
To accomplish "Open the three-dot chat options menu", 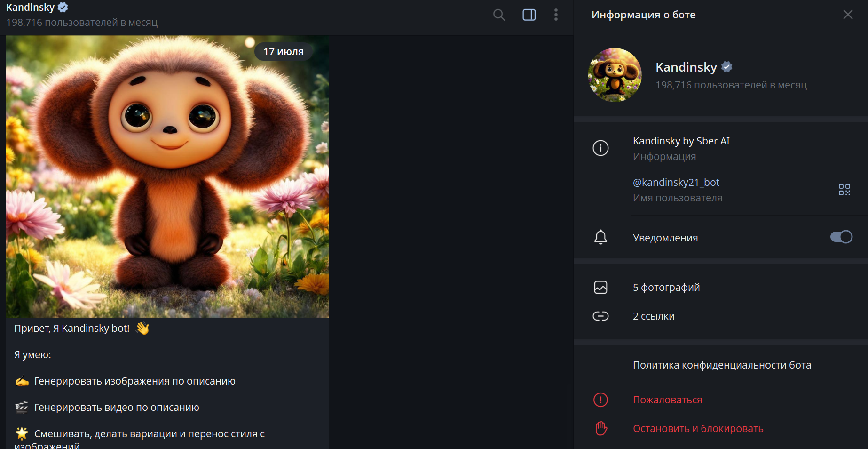I will click(556, 15).
